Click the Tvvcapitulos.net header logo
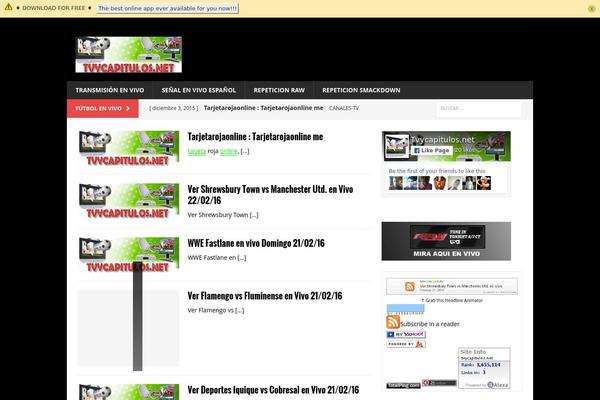This screenshot has width=600, height=400. (129, 54)
